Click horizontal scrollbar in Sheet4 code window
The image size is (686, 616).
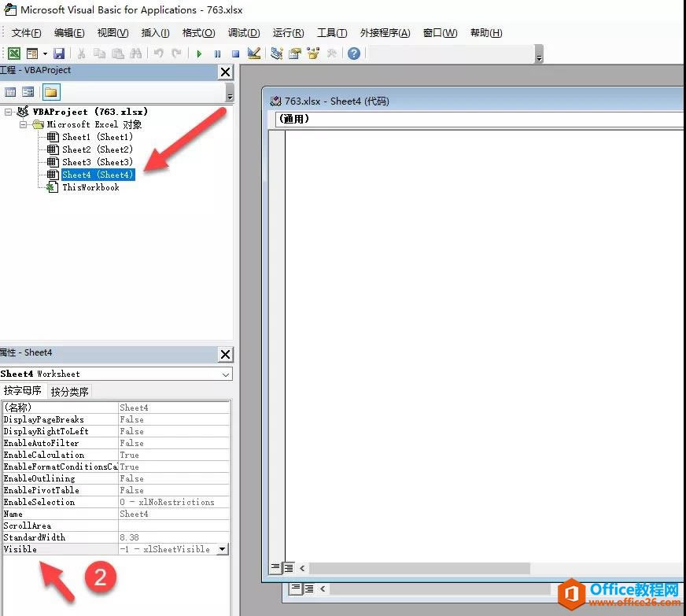coord(419,568)
